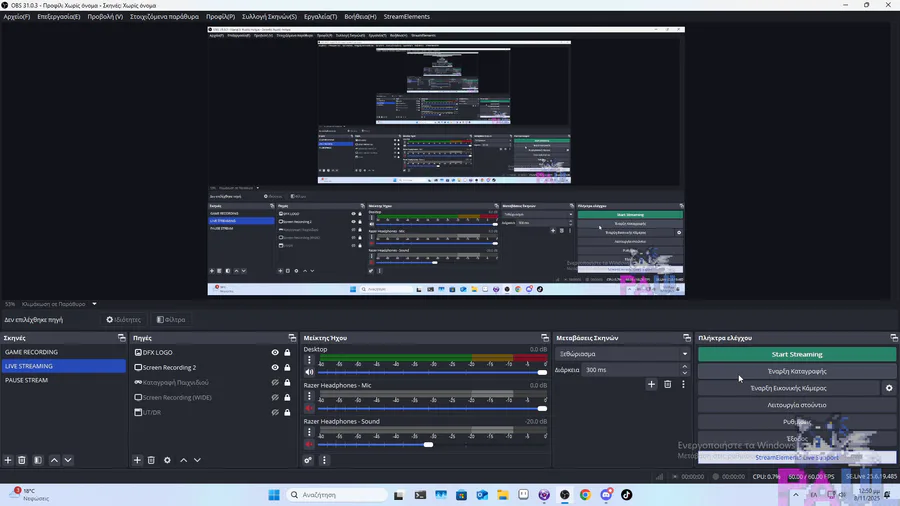Add a new source with plus icon
900x506 pixels.
coord(137,460)
